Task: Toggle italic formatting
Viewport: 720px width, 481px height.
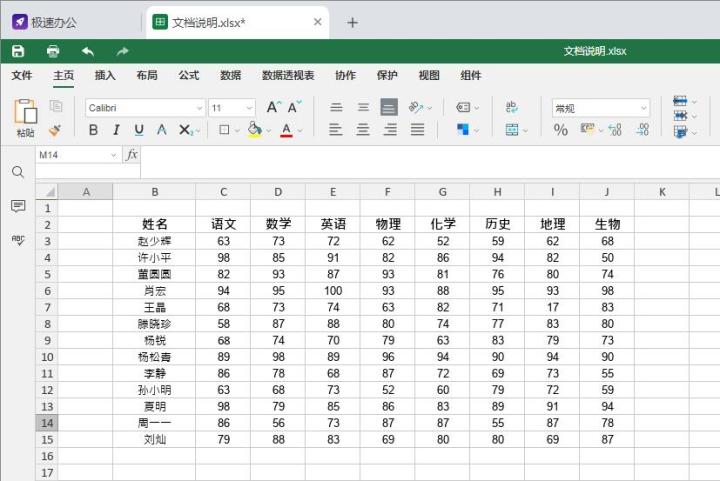Action: click(116, 130)
